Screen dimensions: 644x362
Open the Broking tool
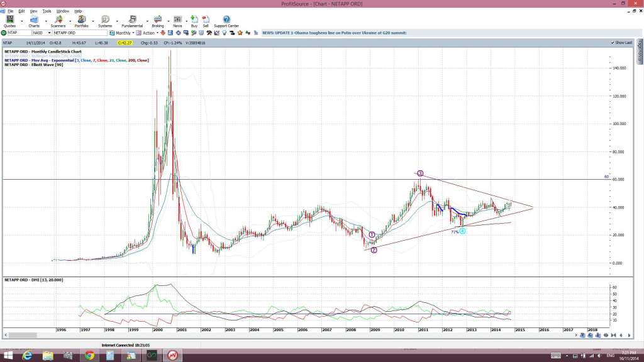[x=158, y=21]
